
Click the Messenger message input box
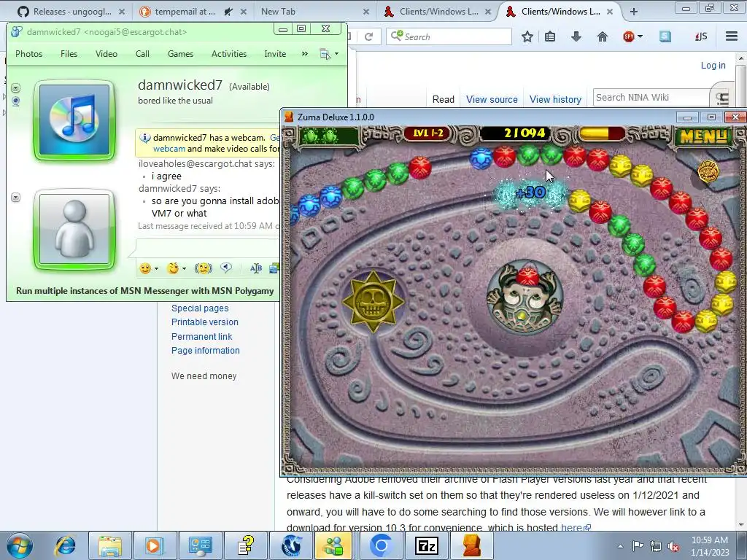[x=208, y=248]
